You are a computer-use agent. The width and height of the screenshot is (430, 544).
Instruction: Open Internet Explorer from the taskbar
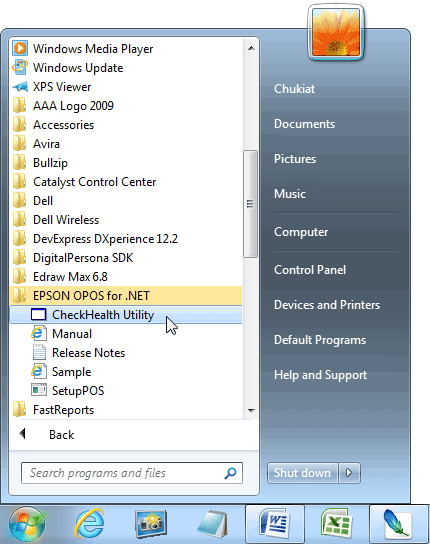[90, 525]
